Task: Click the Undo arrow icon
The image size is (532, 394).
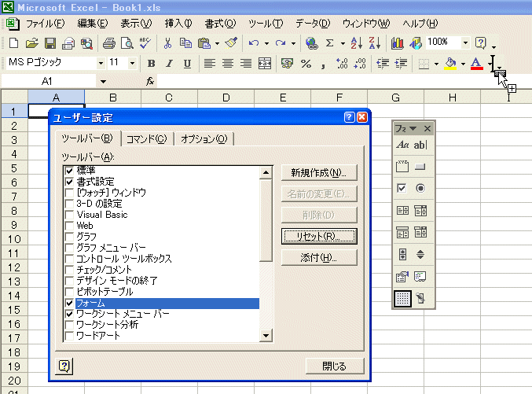Action: (x=254, y=43)
